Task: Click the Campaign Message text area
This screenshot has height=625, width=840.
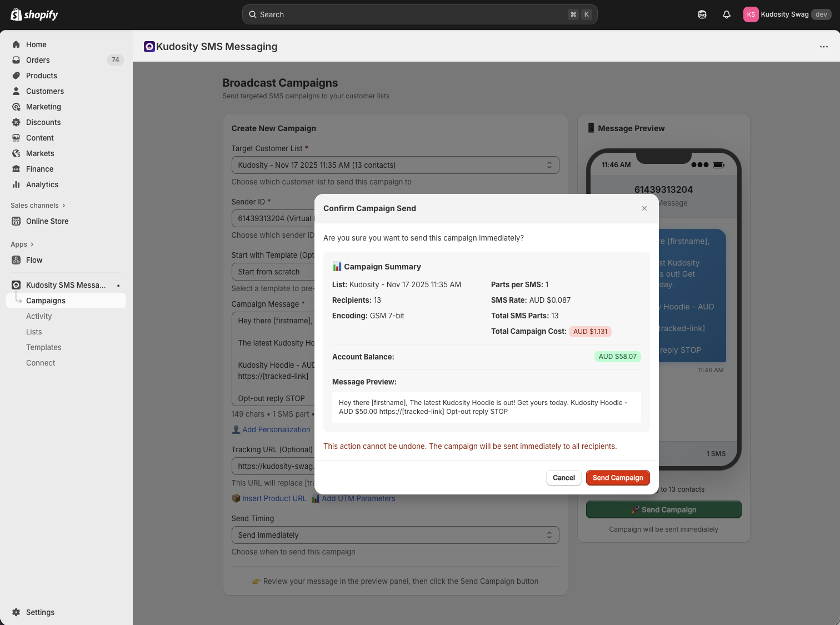Action: 273,359
